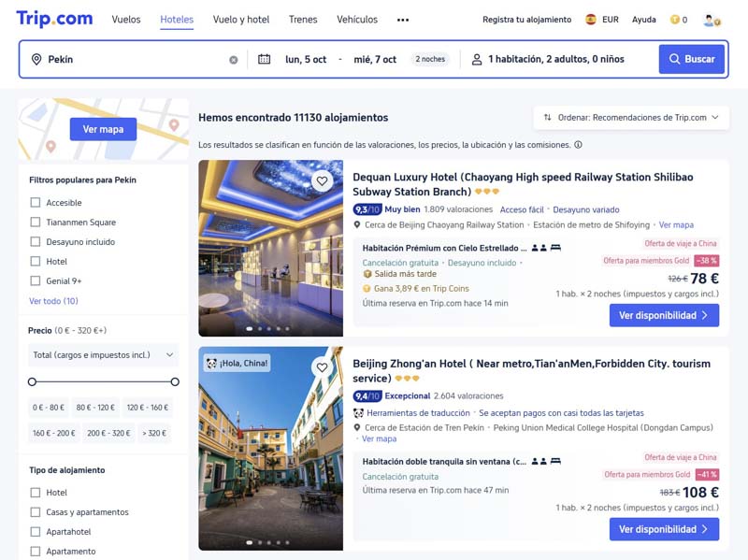The width and height of the screenshot is (748, 560).
Task: Click the -41 % discount tag
Action: pyautogui.click(x=707, y=475)
